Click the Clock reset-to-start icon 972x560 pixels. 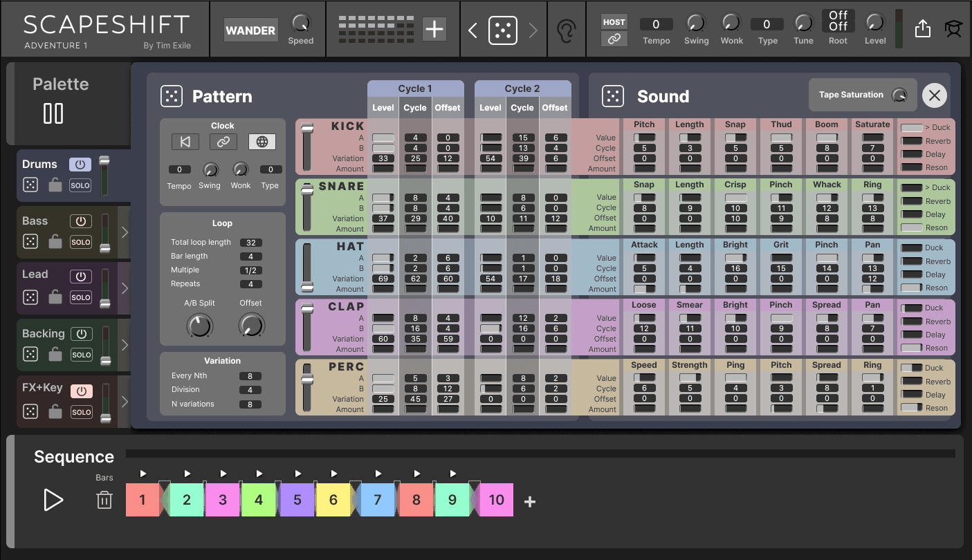(x=185, y=142)
